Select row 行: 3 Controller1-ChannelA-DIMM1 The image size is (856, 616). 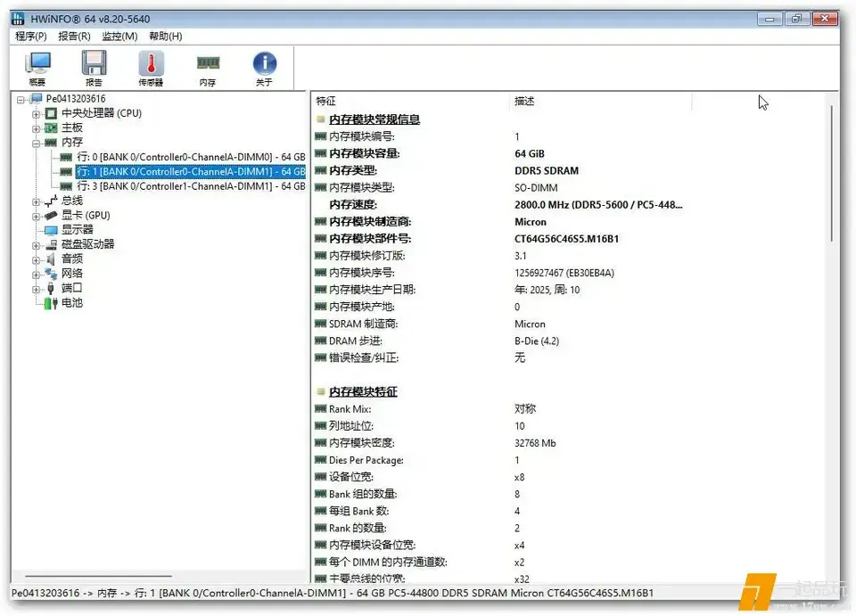click(x=191, y=186)
